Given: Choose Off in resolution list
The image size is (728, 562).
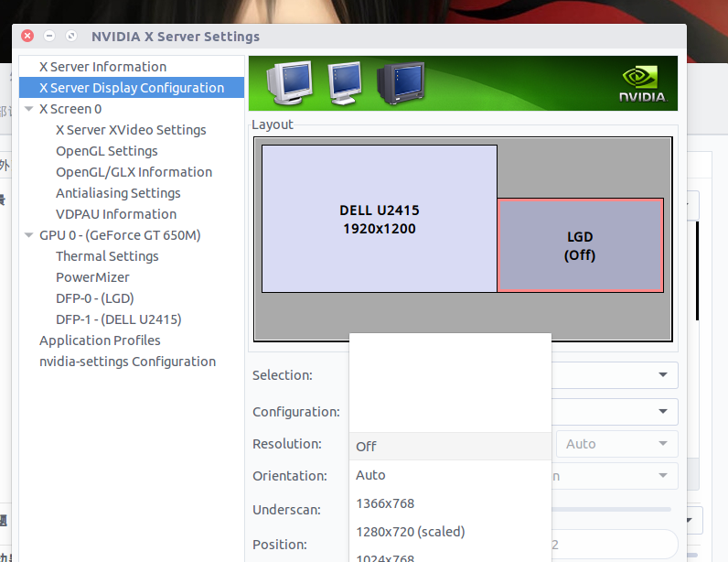Looking at the screenshot, I should point(450,447).
